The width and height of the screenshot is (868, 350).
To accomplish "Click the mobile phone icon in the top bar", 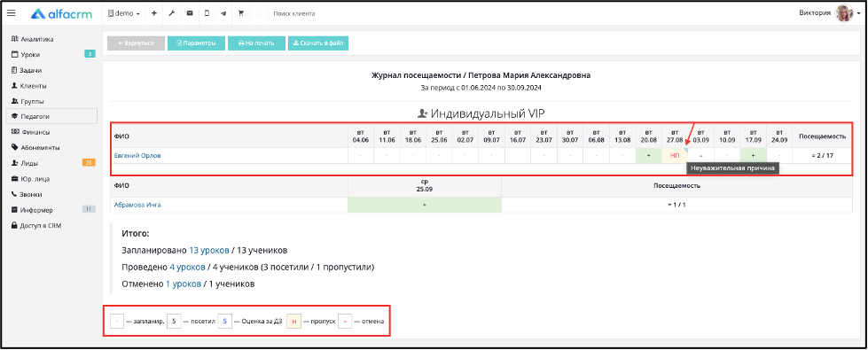I will click(207, 13).
